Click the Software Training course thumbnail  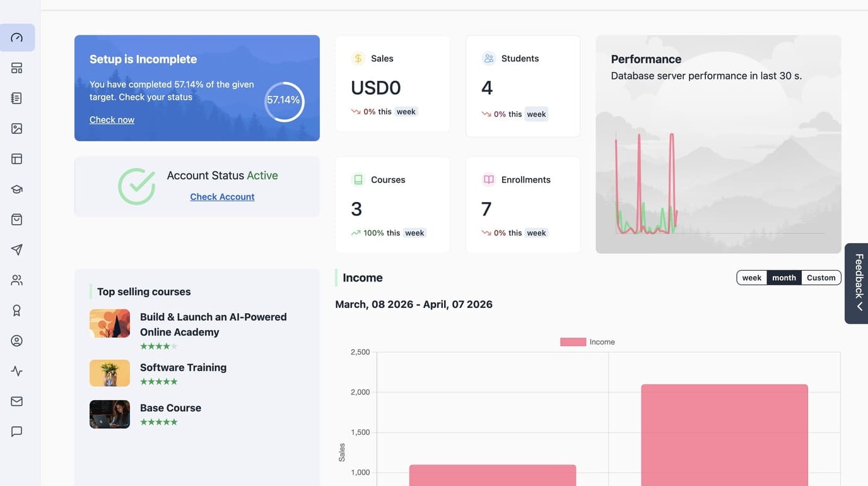110,373
